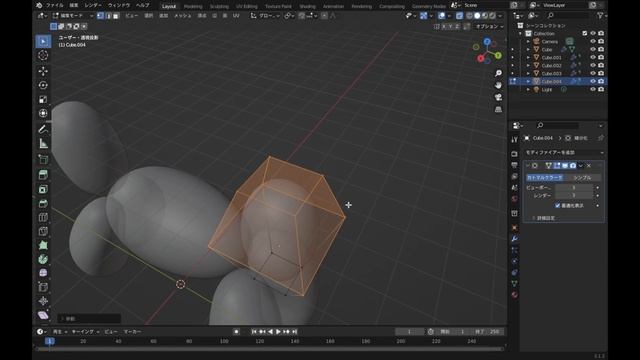Collapse the Collection tree in outliner
The width and height of the screenshot is (640, 360).
[520, 33]
